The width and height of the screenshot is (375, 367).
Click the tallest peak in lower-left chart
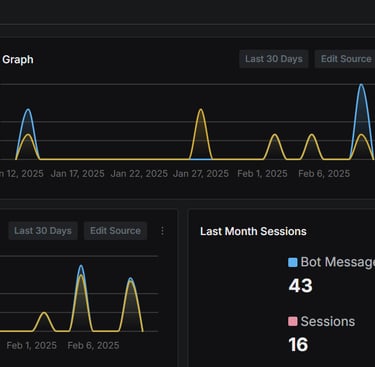pyautogui.click(x=81, y=267)
